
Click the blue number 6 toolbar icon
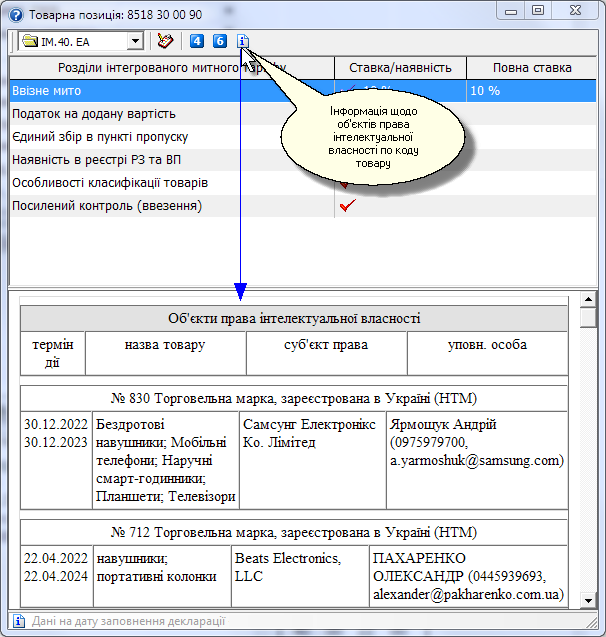pyautogui.click(x=220, y=41)
